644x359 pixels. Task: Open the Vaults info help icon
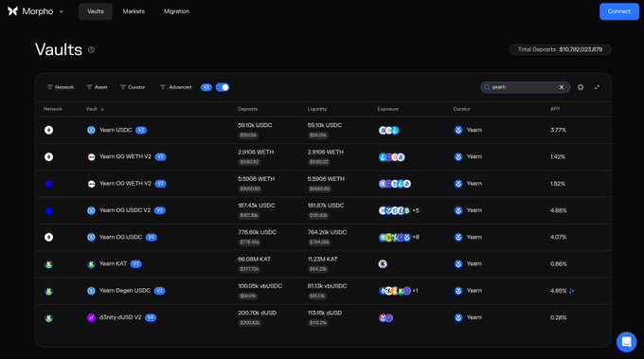click(x=91, y=49)
